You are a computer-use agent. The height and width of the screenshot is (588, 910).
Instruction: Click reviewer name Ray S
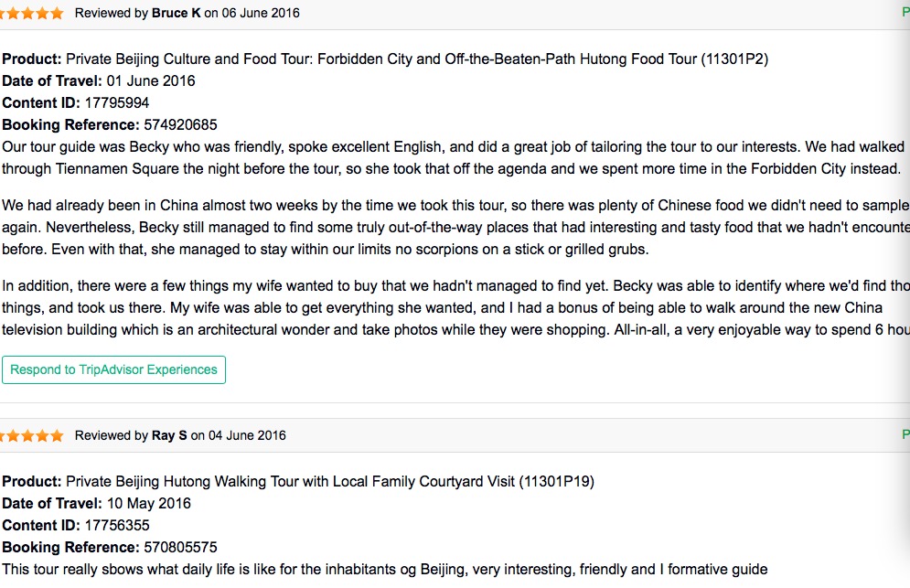click(169, 436)
